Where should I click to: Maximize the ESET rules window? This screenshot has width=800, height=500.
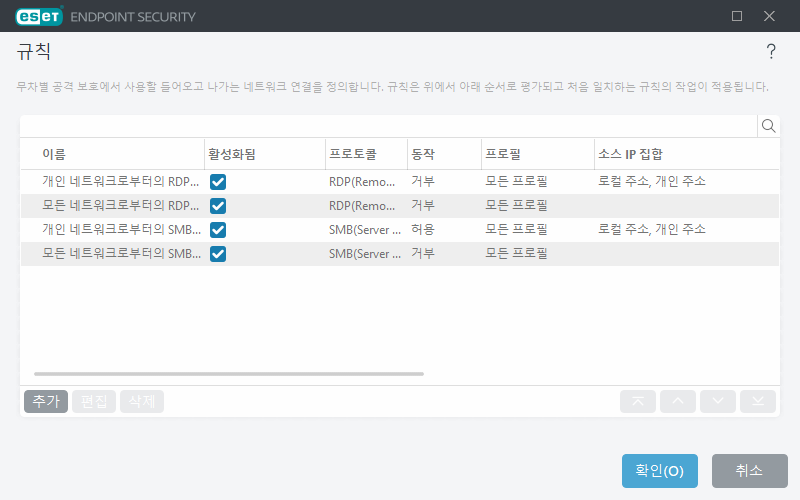click(737, 16)
